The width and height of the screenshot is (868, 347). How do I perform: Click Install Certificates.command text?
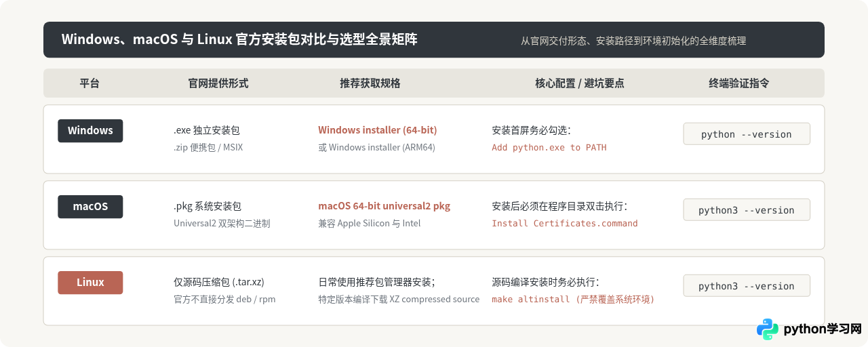(565, 223)
